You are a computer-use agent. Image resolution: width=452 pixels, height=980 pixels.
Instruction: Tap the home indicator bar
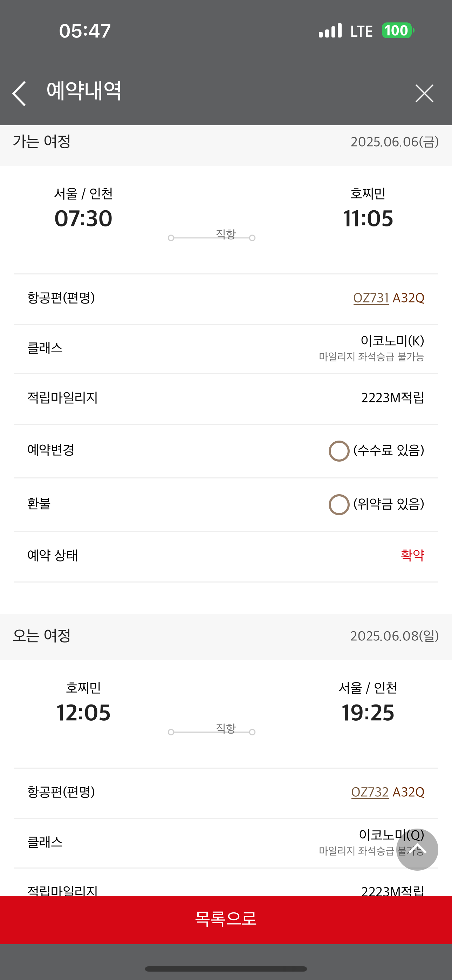point(226,968)
